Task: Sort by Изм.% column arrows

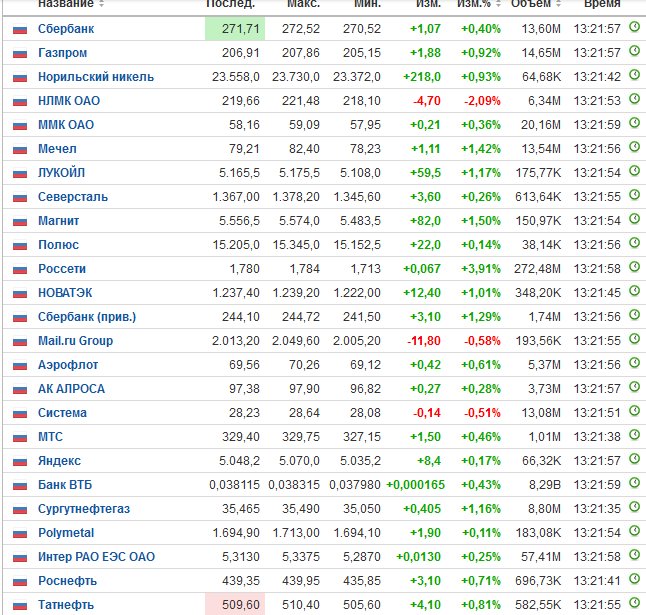Action: [x=499, y=4]
